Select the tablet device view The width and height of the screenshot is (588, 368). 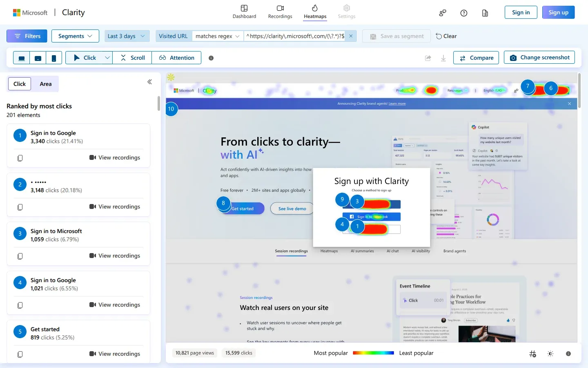[x=38, y=58]
